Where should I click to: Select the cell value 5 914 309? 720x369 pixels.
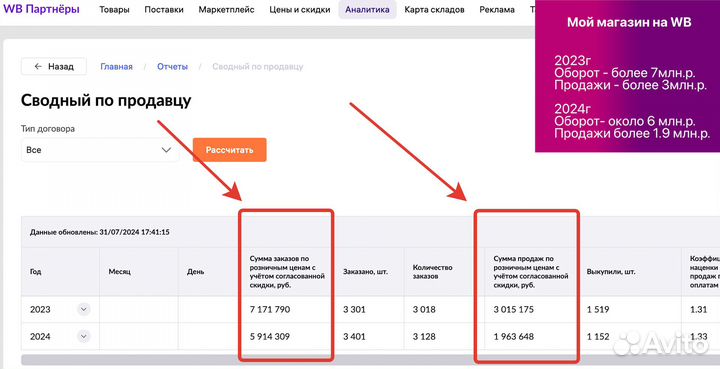(x=270, y=336)
